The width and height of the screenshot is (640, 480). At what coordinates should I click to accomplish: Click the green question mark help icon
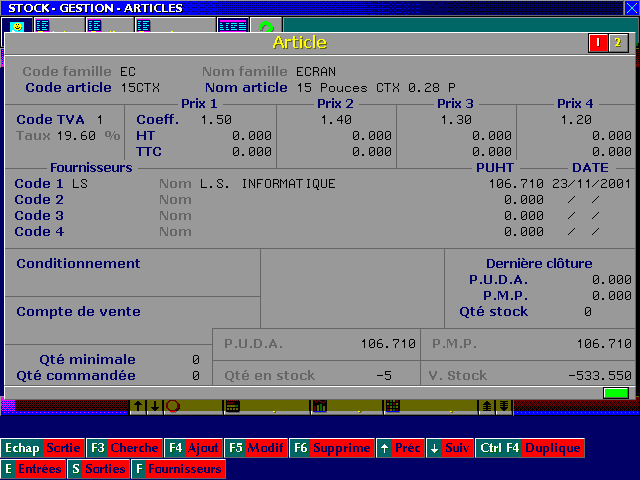[x=266, y=26]
